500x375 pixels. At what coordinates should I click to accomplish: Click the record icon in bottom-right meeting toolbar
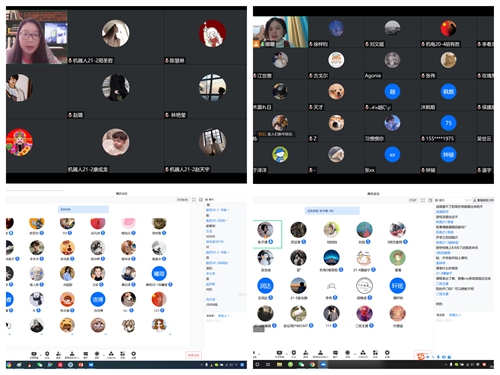pos(347,353)
